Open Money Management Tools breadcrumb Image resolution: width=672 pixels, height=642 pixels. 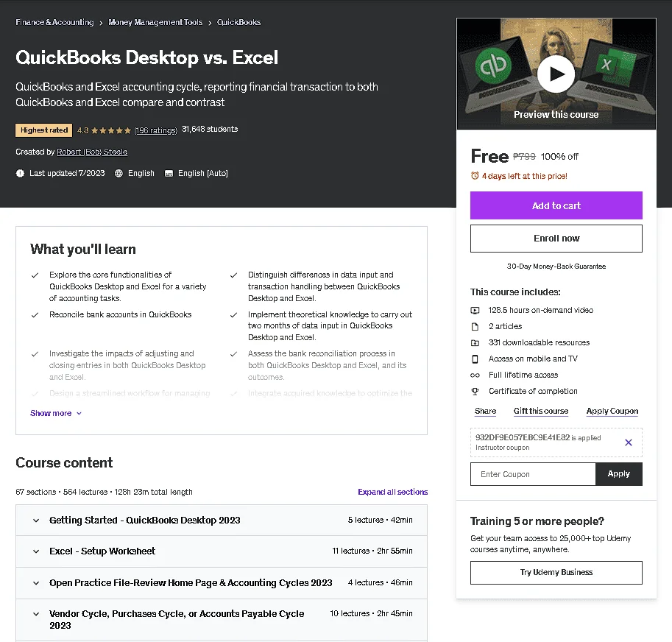(x=155, y=22)
